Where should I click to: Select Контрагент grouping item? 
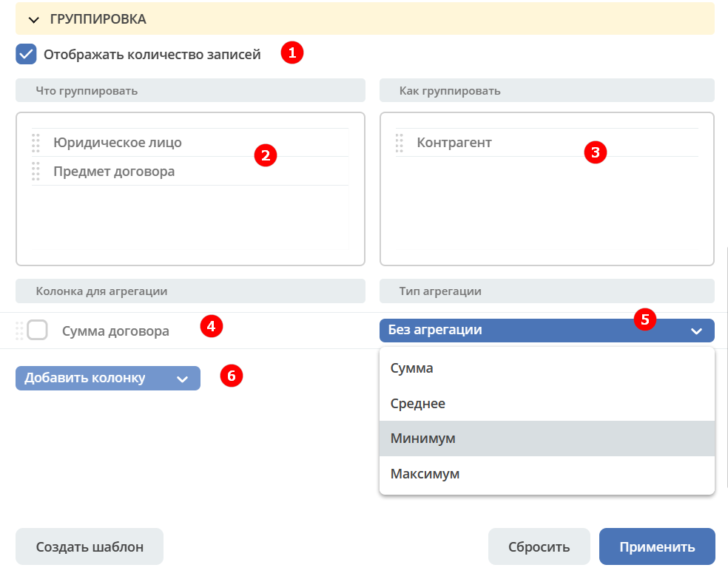click(547, 143)
